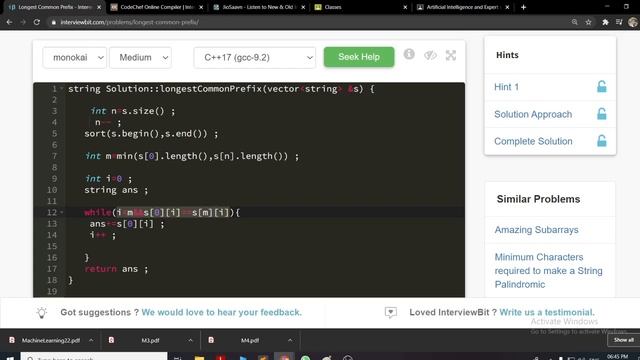Open Minimum Characters required Palindromic problem
Screen dimensions: 640x360
pos(549,271)
